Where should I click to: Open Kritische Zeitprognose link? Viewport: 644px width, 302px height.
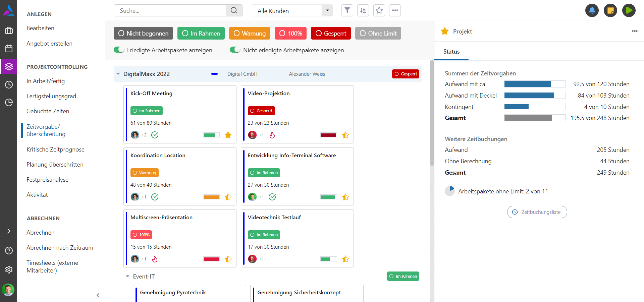click(x=55, y=149)
